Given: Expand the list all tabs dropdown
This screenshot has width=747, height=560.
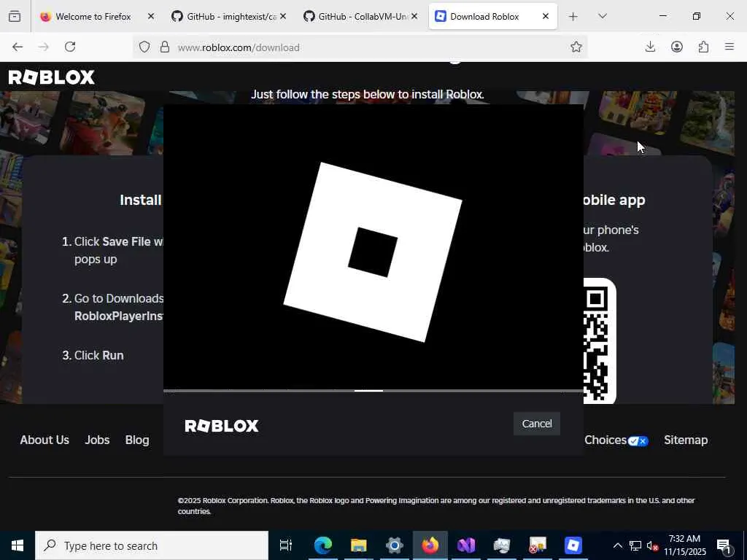Looking at the screenshot, I should point(602,16).
